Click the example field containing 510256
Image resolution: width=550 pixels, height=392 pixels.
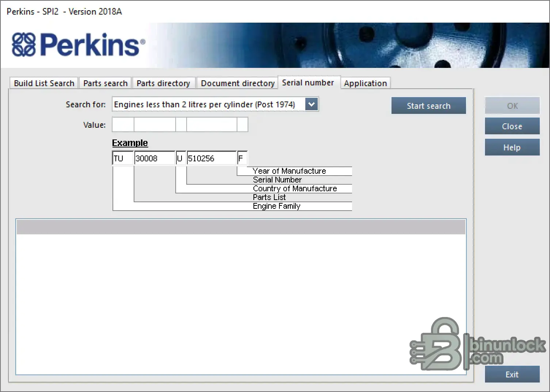click(x=212, y=158)
